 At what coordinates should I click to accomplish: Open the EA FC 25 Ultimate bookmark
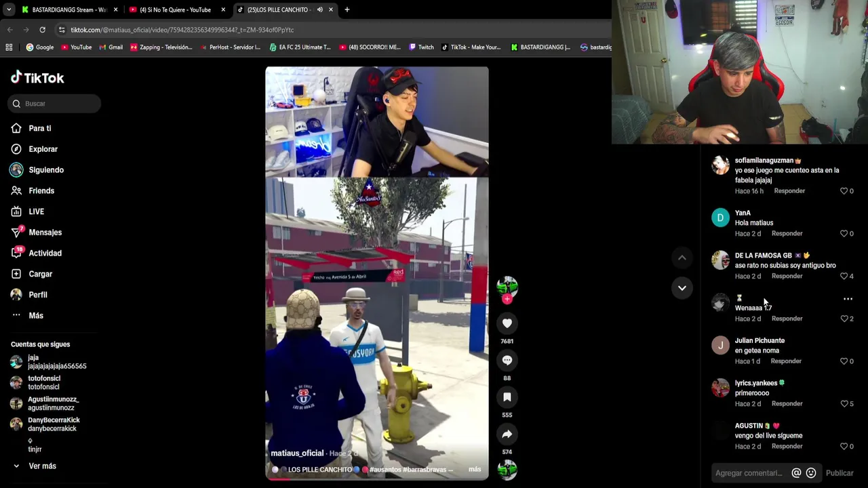click(300, 47)
